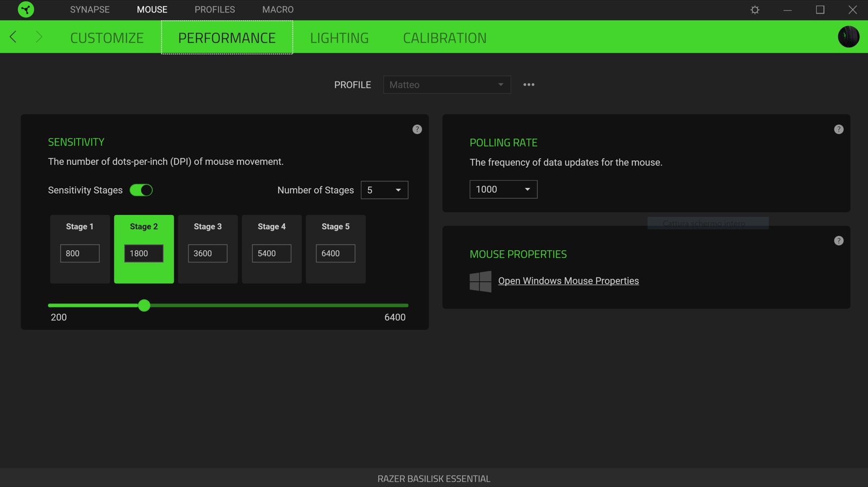Disable the Sensitivity Stages toggle
This screenshot has height=487, width=868.
[x=141, y=190]
